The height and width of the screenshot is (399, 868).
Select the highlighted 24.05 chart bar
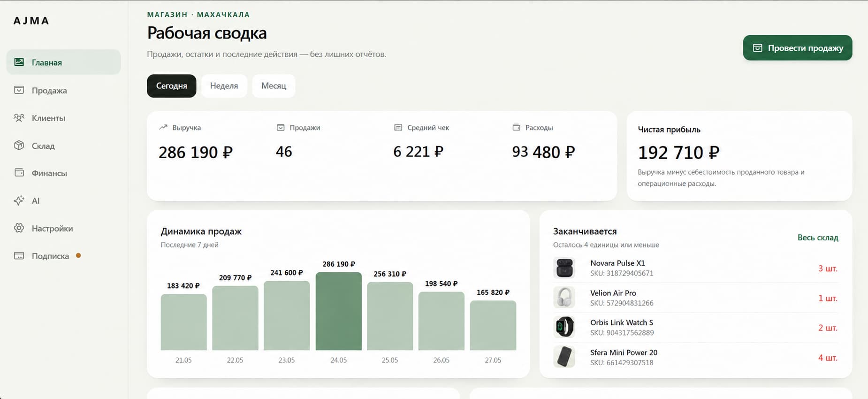pos(339,311)
